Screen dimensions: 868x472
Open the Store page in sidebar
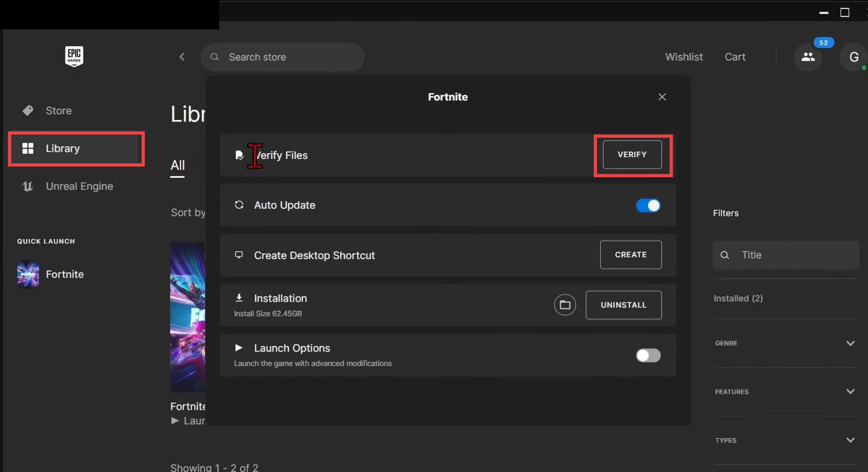(59, 111)
